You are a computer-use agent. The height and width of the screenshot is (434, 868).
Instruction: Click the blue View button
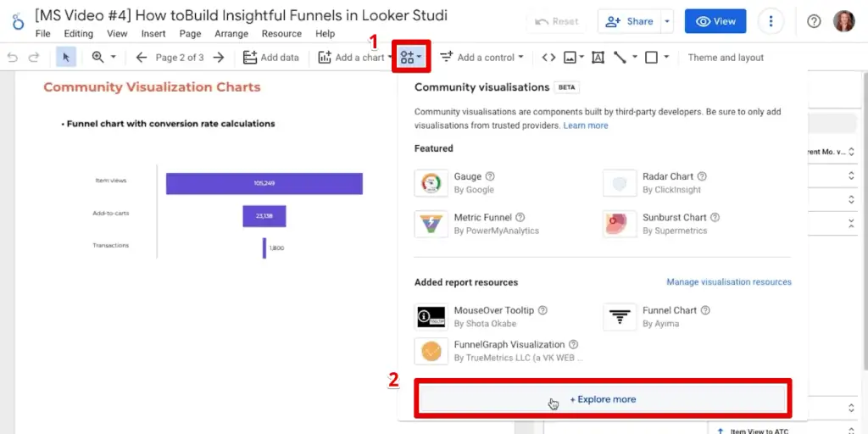click(715, 21)
